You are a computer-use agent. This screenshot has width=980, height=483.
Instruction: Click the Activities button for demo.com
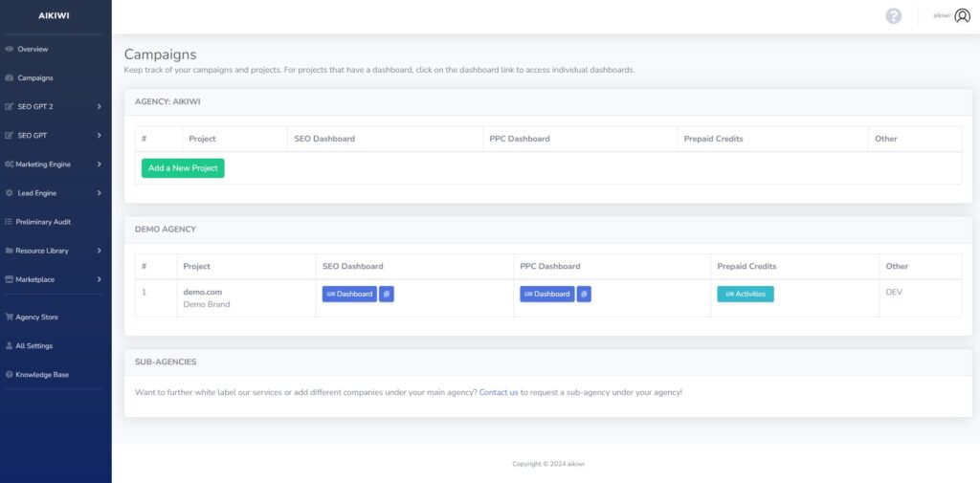coord(745,294)
